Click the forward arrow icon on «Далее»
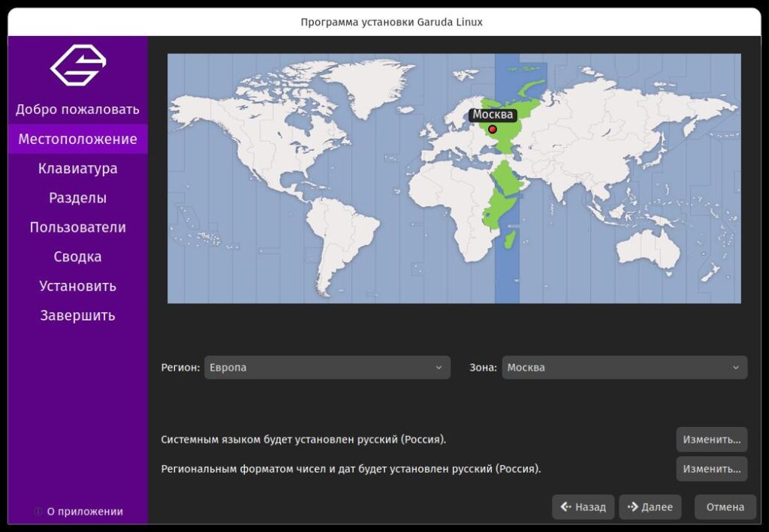 click(632, 506)
